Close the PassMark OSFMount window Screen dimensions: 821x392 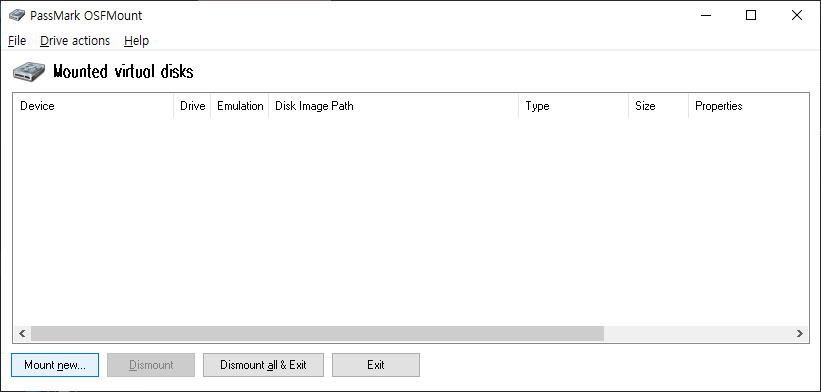click(797, 15)
